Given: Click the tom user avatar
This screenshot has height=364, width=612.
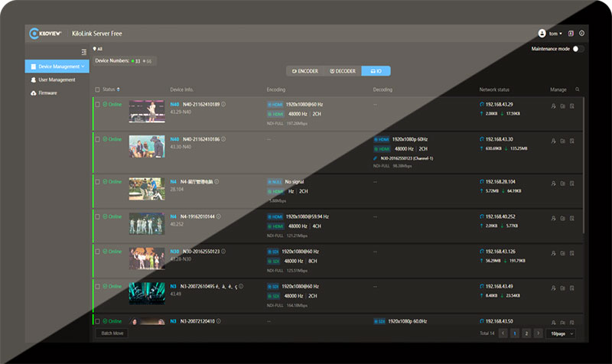Looking at the screenshot, I should (x=542, y=34).
